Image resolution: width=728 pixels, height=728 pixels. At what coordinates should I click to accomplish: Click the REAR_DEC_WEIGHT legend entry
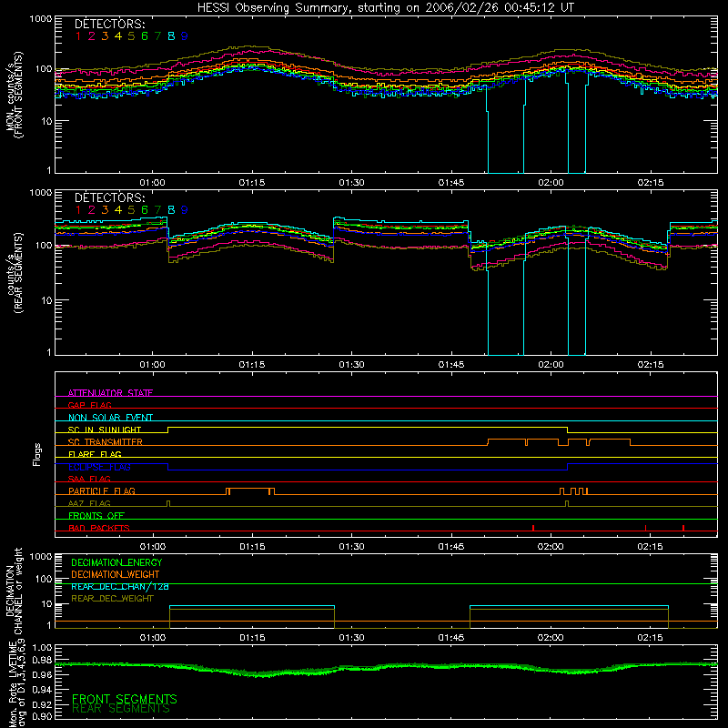pyautogui.click(x=112, y=599)
